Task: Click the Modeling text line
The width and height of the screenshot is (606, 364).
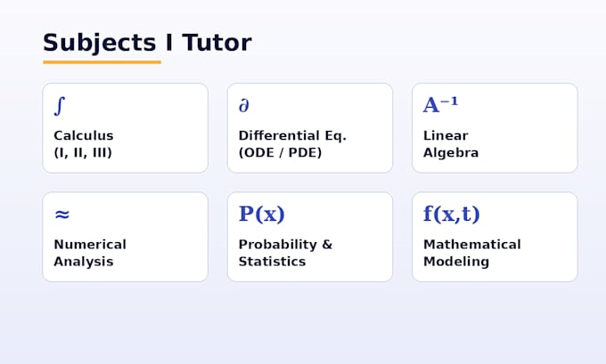Action: (456, 262)
